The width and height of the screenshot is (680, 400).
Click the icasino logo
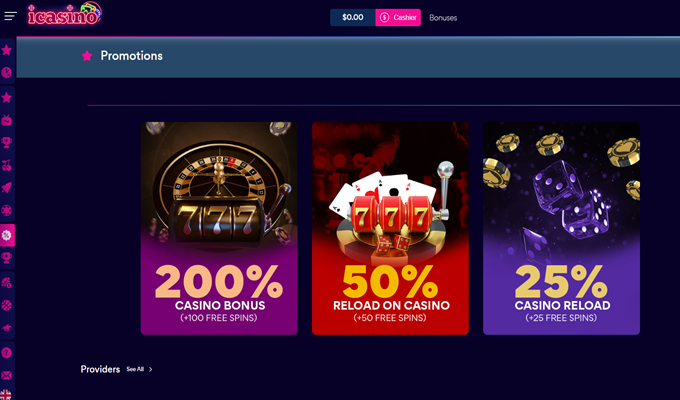click(64, 14)
